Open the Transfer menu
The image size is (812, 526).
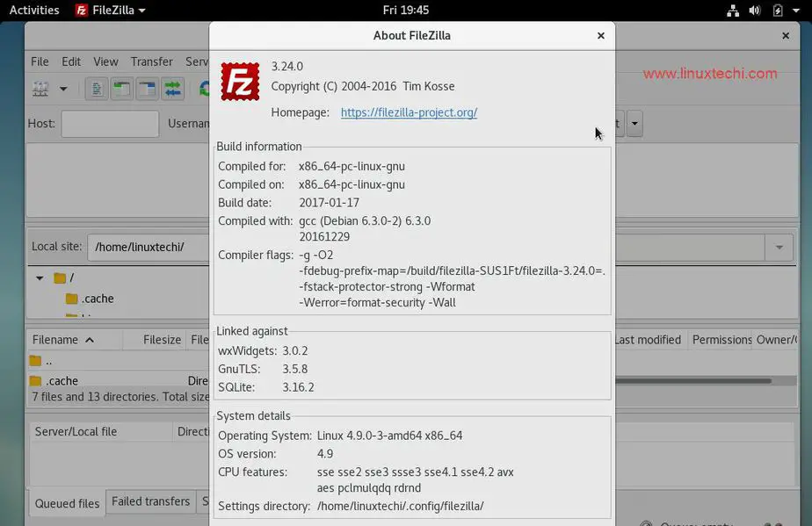151,61
